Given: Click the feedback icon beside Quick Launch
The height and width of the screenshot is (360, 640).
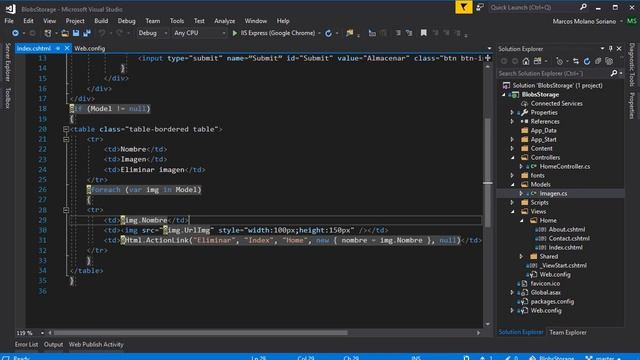Looking at the screenshot, I should click(x=480, y=7).
